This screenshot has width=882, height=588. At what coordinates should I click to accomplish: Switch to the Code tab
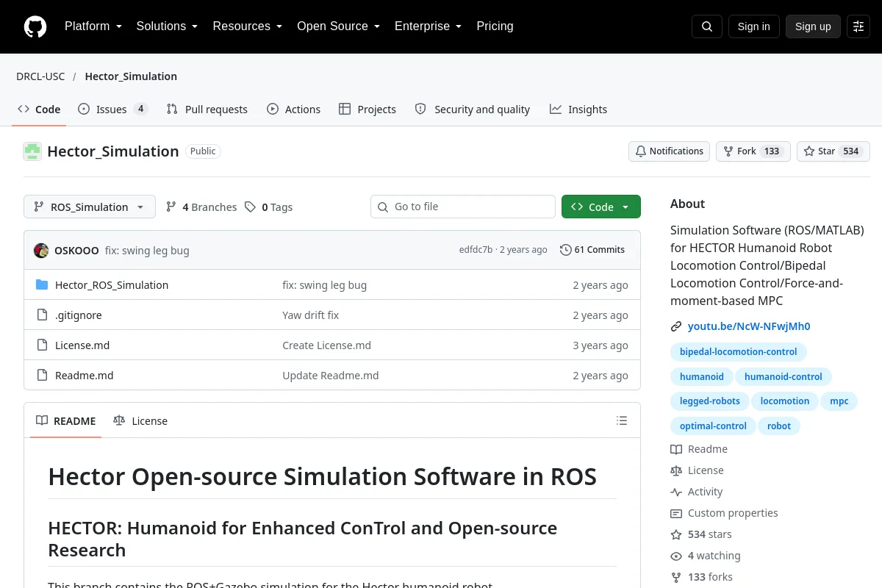(x=39, y=110)
